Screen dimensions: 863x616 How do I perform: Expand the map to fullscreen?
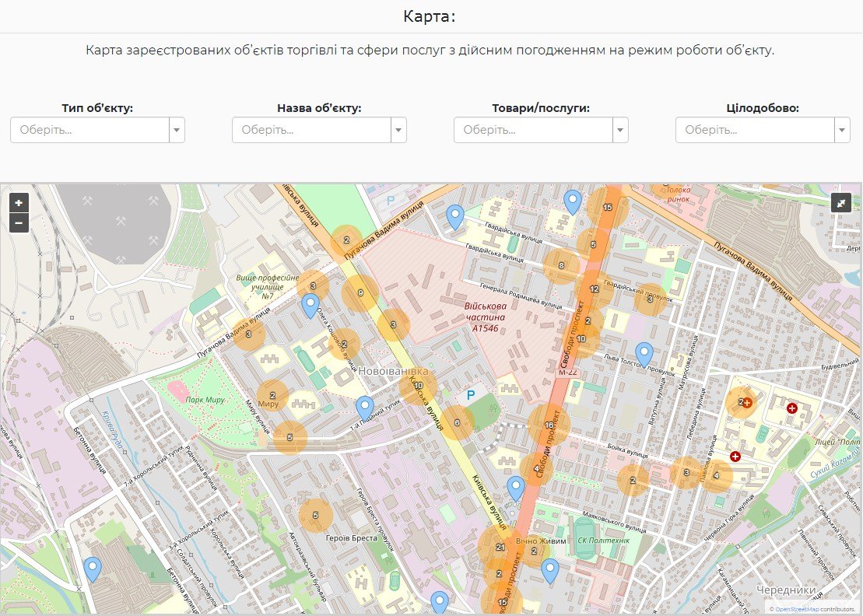coord(841,203)
